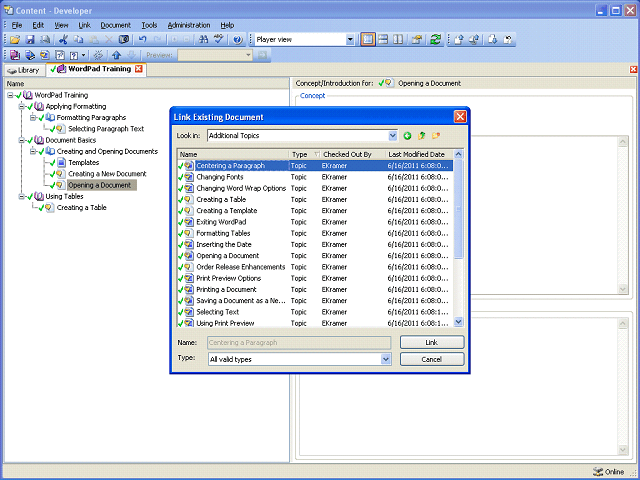This screenshot has width=640, height=480.
Task: Create new folder in Link dialog
Action: coord(436,136)
